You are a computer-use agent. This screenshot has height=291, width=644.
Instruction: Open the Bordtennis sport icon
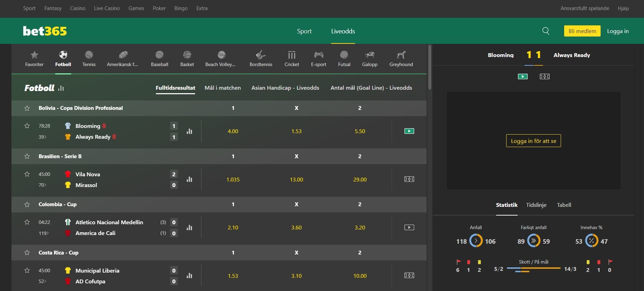click(x=261, y=55)
